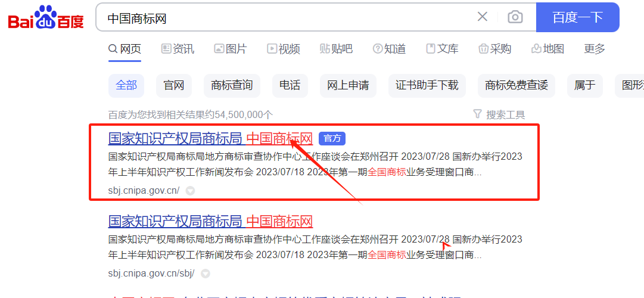Screen dimensions: 644x298
Task: Click the 百度一下 search button
Action: click(x=577, y=17)
